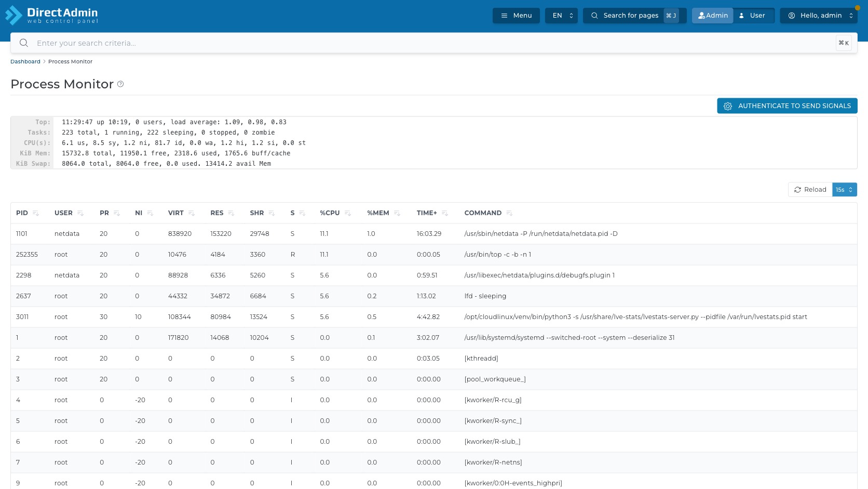868x489 pixels.
Task: Click the debugfs.plugin command text
Action: tap(539, 275)
